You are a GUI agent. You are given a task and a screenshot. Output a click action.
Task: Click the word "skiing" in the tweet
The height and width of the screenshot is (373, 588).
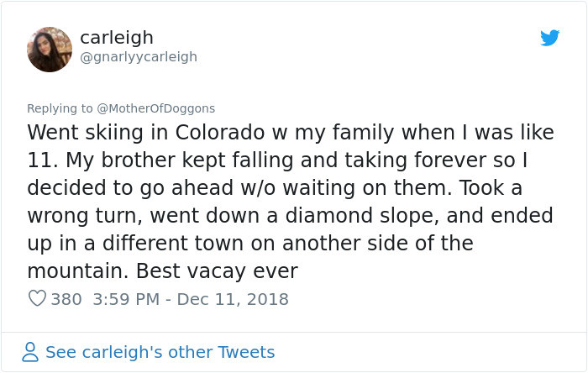coord(116,133)
